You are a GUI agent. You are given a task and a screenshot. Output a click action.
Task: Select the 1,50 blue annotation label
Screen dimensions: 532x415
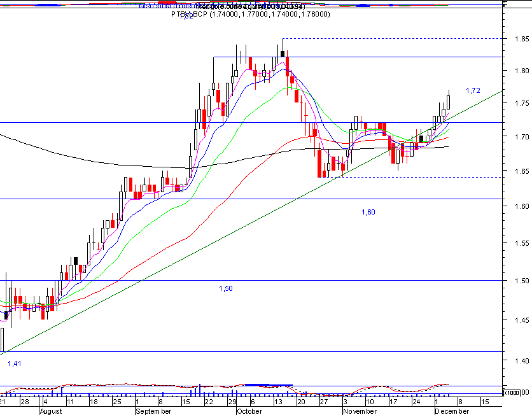pyautogui.click(x=226, y=288)
